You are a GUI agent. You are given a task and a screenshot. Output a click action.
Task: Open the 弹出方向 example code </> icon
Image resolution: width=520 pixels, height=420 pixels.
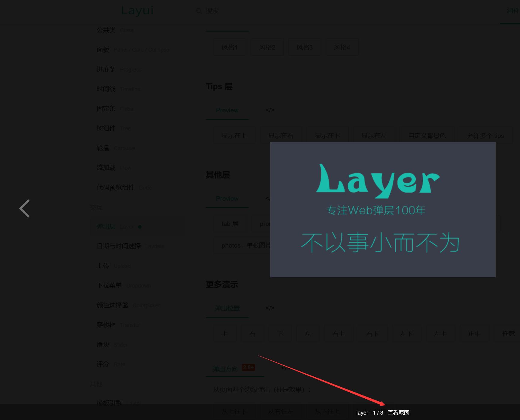pos(284,367)
